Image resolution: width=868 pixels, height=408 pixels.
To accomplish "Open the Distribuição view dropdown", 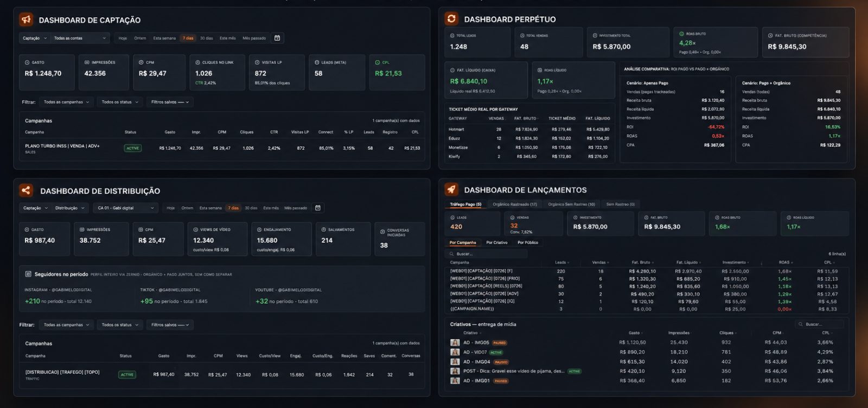I will (x=70, y=208).
